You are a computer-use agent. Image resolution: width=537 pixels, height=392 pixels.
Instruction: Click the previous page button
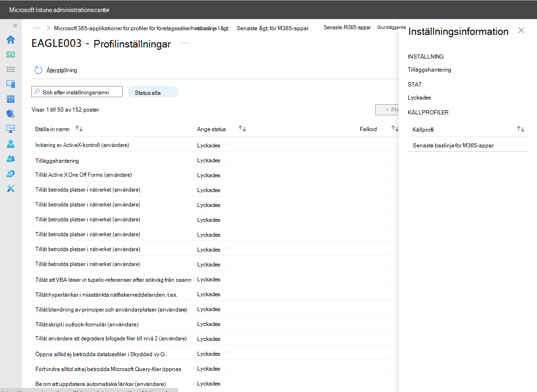[387, 110]
